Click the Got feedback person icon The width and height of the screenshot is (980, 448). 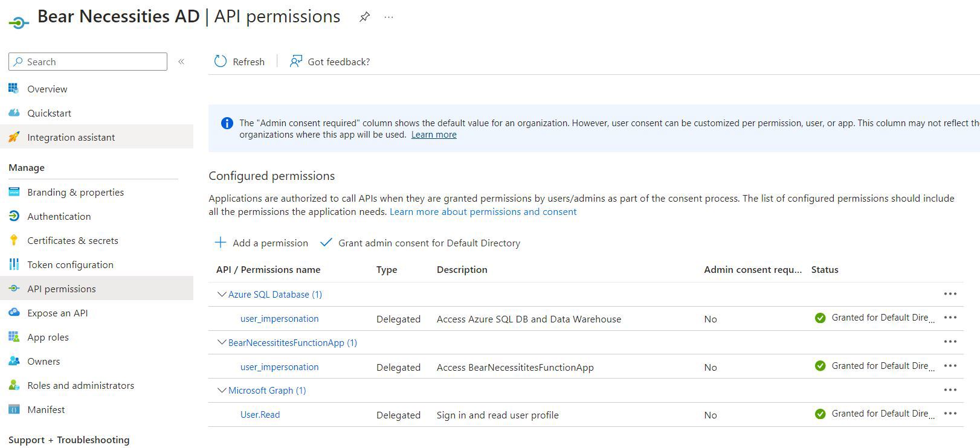pos(295,62)
